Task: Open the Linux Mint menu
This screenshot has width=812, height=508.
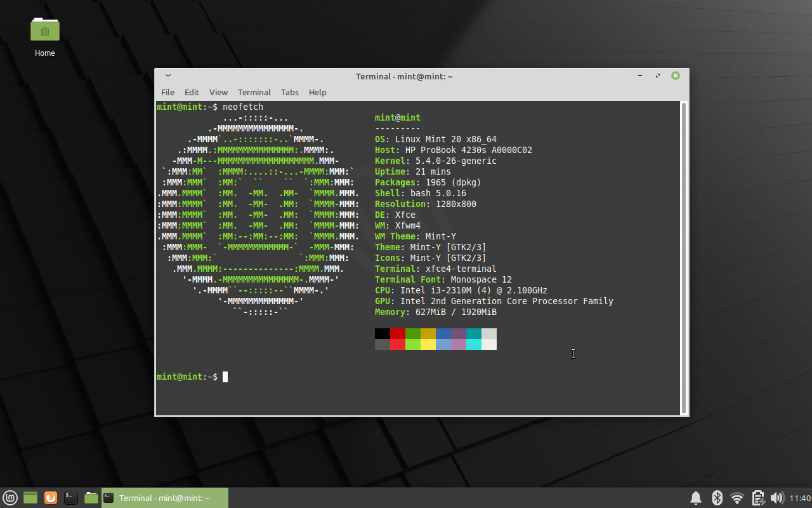Action: point(10,497)
